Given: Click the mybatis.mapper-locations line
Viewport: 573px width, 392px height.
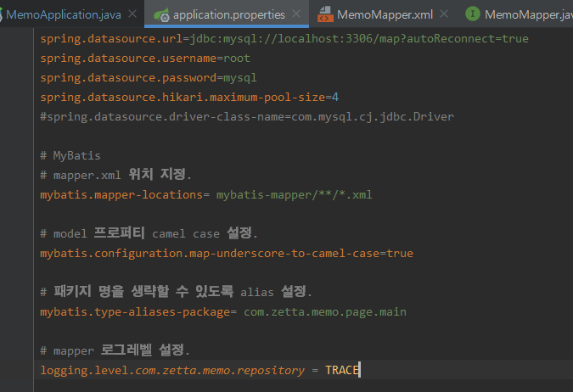Looking at the screenshot, I should click(x=205, y=195).
